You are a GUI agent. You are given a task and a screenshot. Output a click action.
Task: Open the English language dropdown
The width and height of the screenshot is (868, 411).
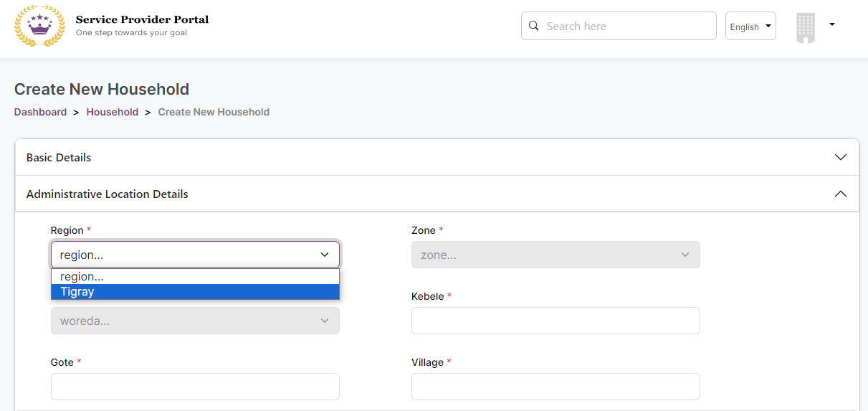[x=750, y=27]
